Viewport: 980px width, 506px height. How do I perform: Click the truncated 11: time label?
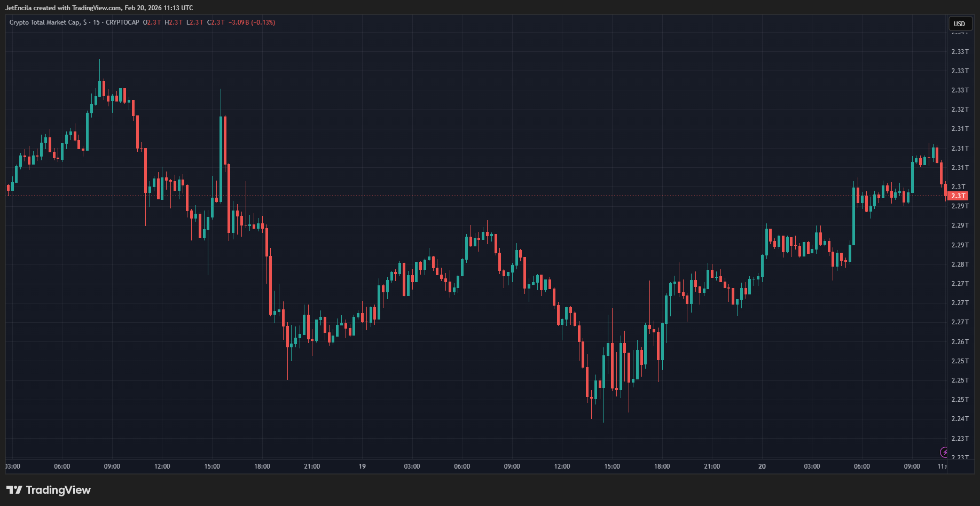[x=942, y=466]
